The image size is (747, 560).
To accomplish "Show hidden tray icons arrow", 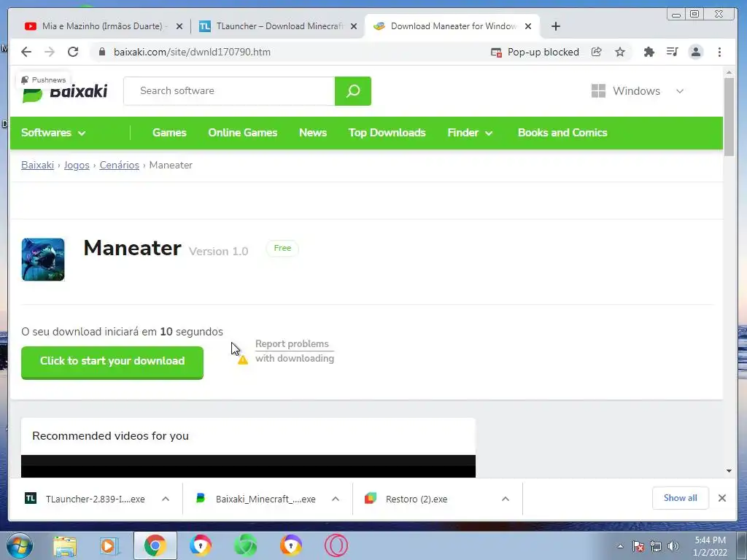I will 620,546.
